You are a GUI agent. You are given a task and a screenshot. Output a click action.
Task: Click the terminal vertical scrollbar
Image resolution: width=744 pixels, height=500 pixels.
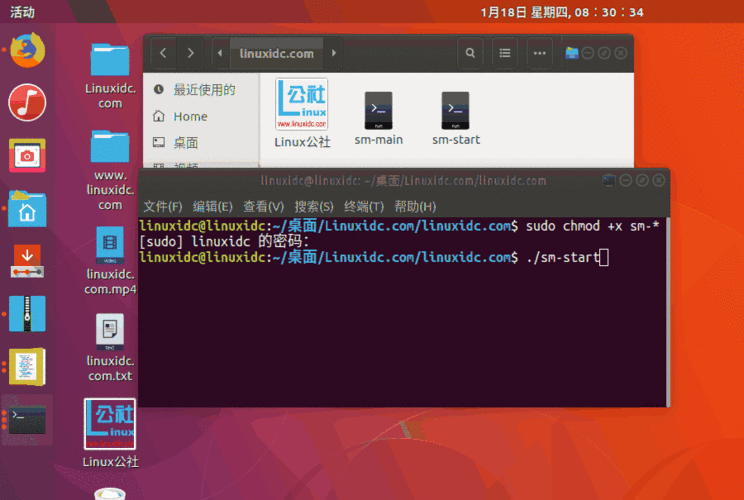[x=668, y=312]
